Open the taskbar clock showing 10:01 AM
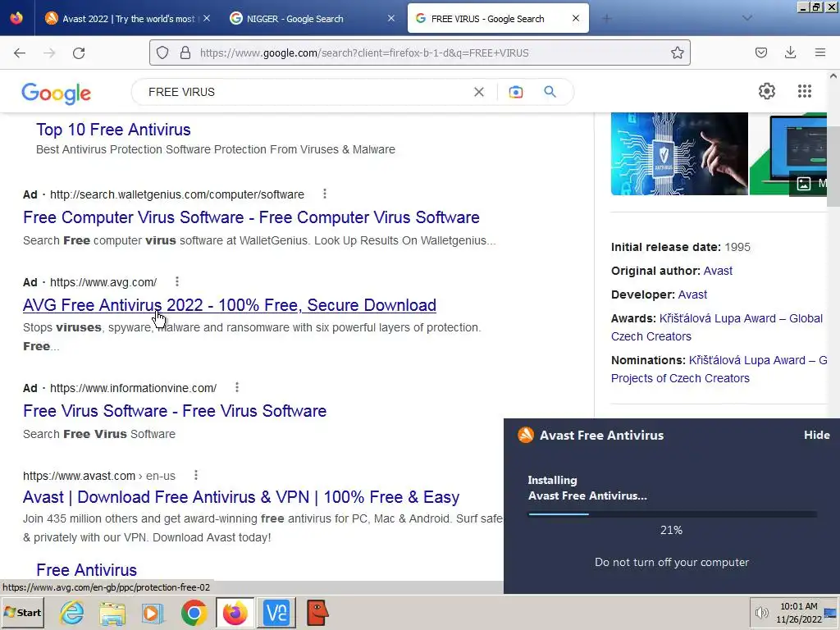The image size is (840, 630). (799, 613)
